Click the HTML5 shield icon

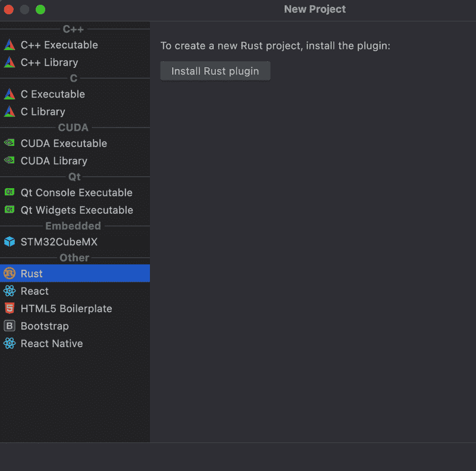(x=10, y=308)
